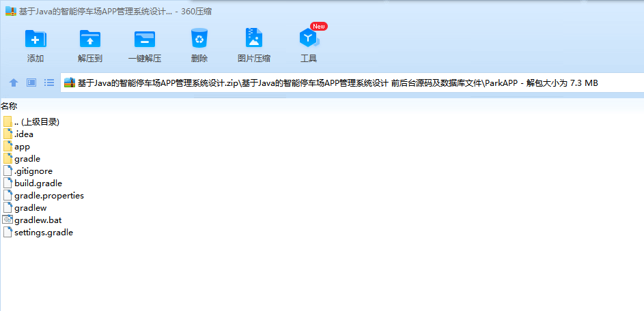Click the 添加 (Add) toolbar icon

click(x=36, y=39)
